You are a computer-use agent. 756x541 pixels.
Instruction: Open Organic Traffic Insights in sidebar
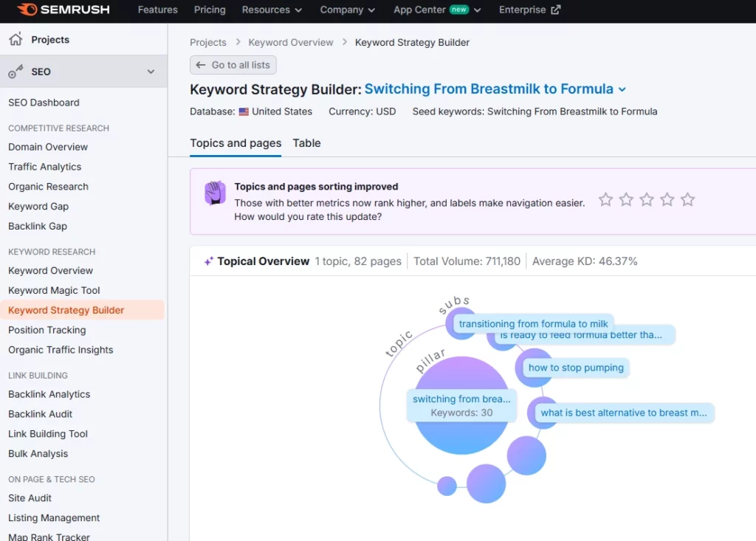point(61,350)
